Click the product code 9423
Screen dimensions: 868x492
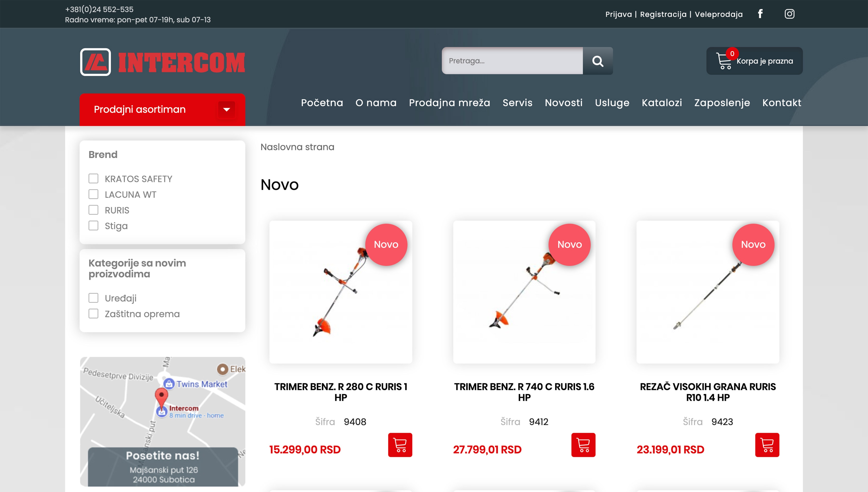pos(722,422)
